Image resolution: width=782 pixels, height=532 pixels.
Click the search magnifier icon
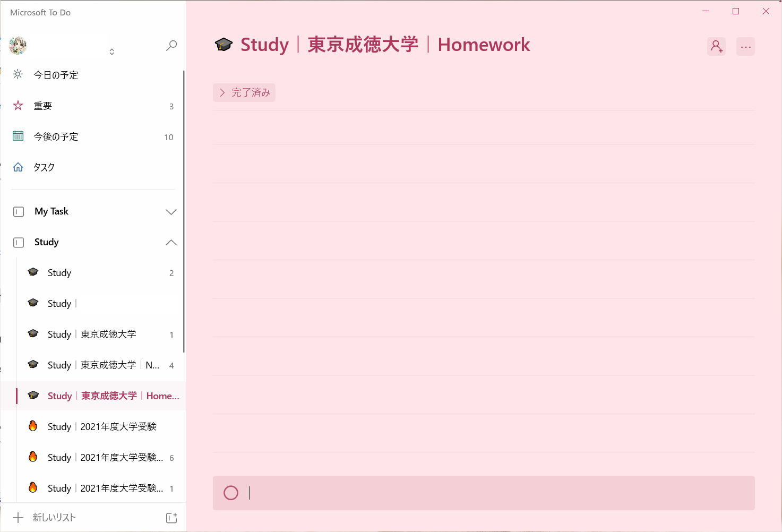(x=171, y=46)
